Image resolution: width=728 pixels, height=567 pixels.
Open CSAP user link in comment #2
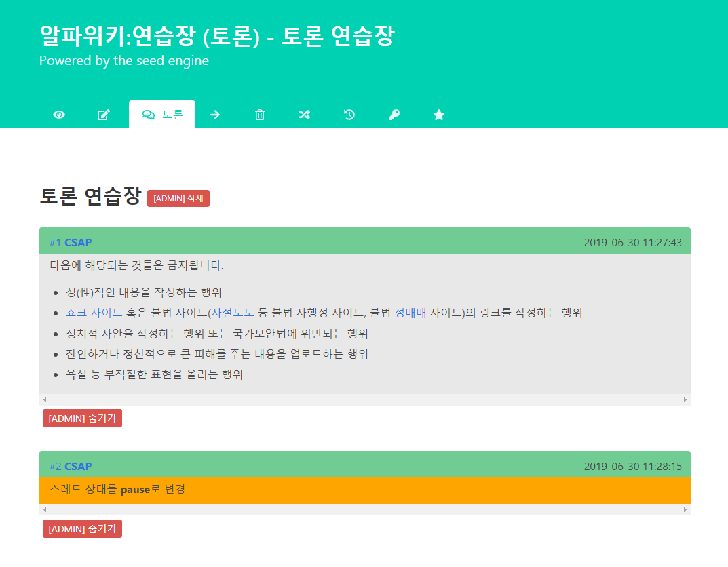pyautogui.click(x=78, y=466)
